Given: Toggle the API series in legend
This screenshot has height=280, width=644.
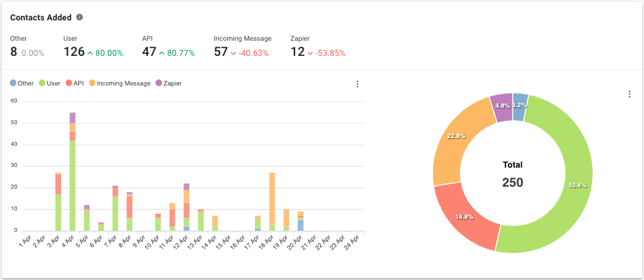Looking at the screenshot, I should pos(74,83).
